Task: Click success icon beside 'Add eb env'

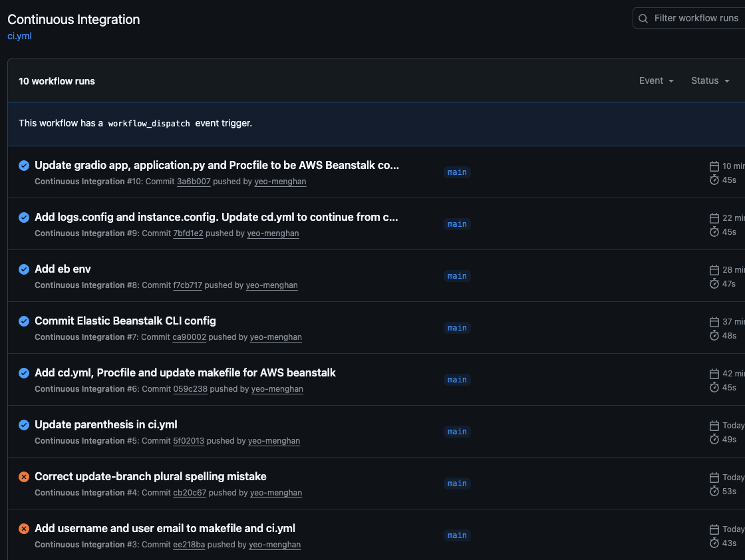Action: coord(24,269)
